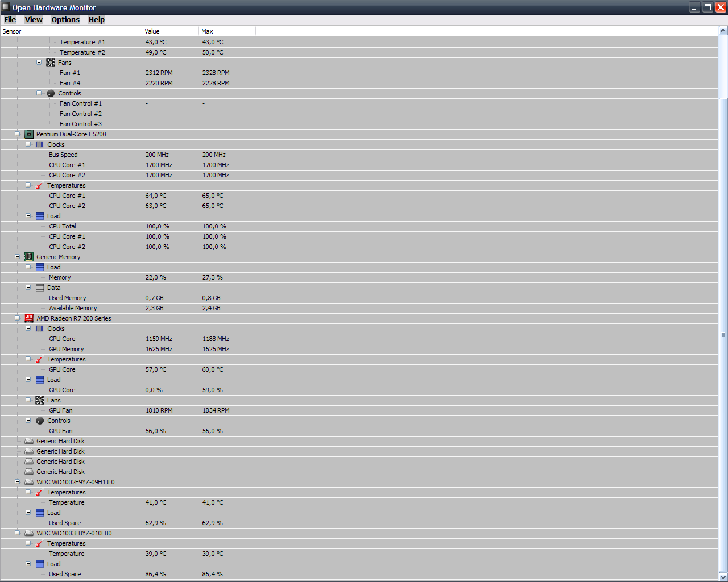Image resolution: width=728 pixels, height=582 pixels.
Task: Collapse the Temperatures group under AMD Radeon
Action: tap(28, 359)
